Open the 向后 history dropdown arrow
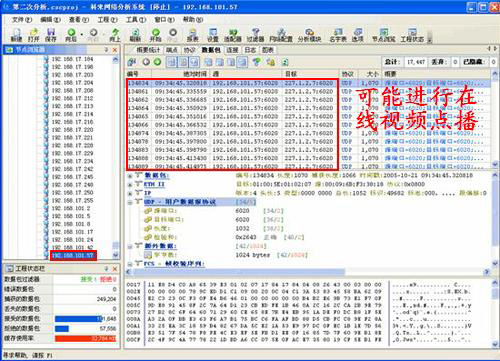Image resolution: width=500 pixels, height=361 pixels. tap(82, 34)
